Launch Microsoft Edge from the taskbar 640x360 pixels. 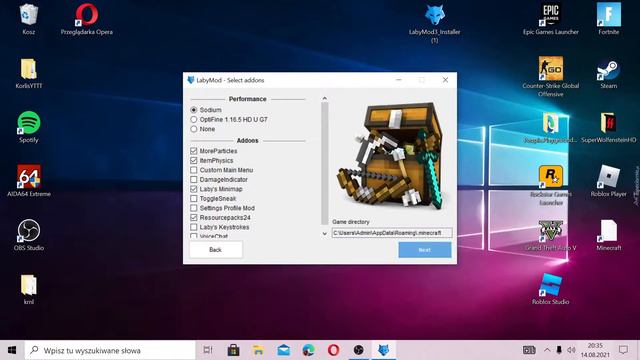pyautogui.click(x=309, y=350)
